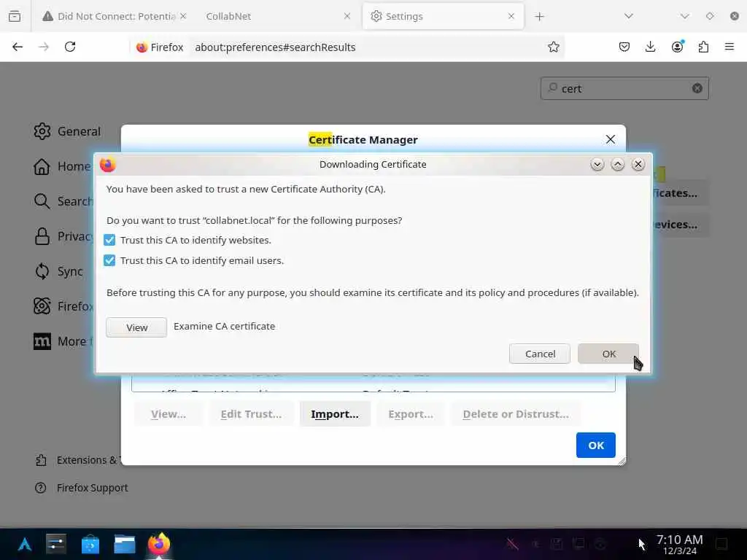Open the Arch application launcher
This screenshot has height=560, width=747.
(25, 544)
